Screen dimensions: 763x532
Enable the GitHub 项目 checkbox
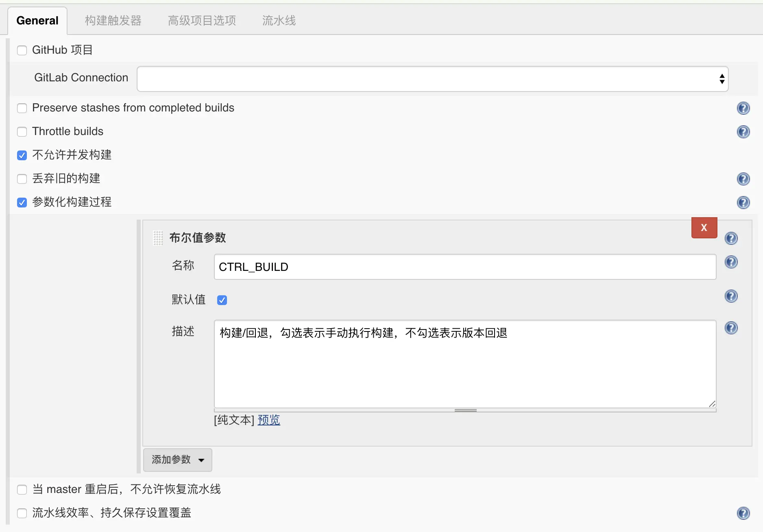tap(22, 50)
